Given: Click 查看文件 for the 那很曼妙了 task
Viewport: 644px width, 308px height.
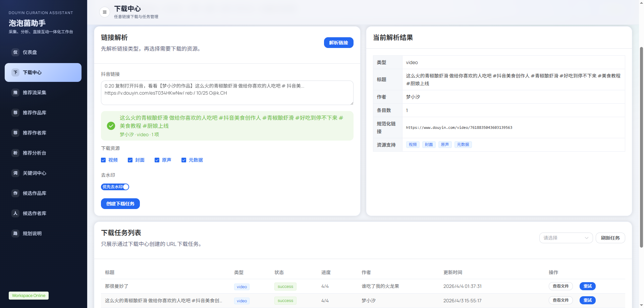Looking at the screenshot, I should [x=560, y=286].
